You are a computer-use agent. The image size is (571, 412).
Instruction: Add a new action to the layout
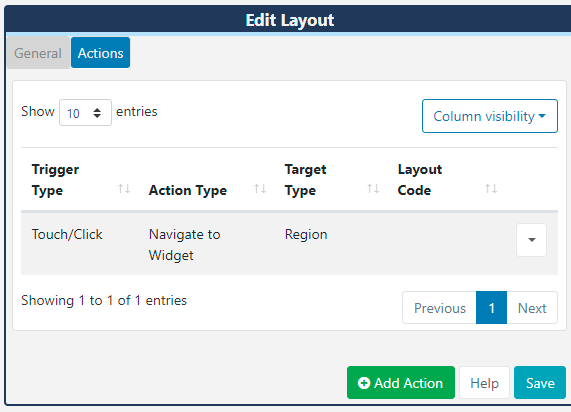point(401,383)
